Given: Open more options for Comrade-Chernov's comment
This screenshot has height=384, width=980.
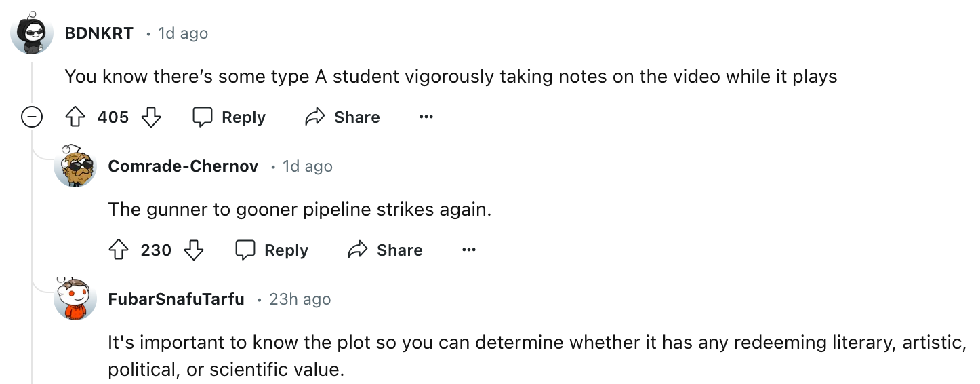Looking at the screenshot, I should (468, 250).
